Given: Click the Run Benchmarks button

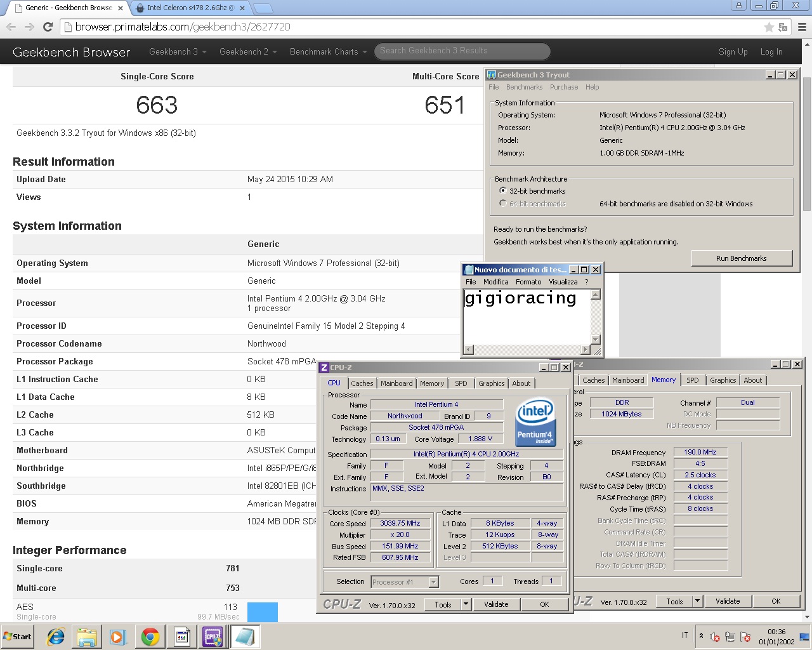Looking at the screenshot, I should (742, 258).
